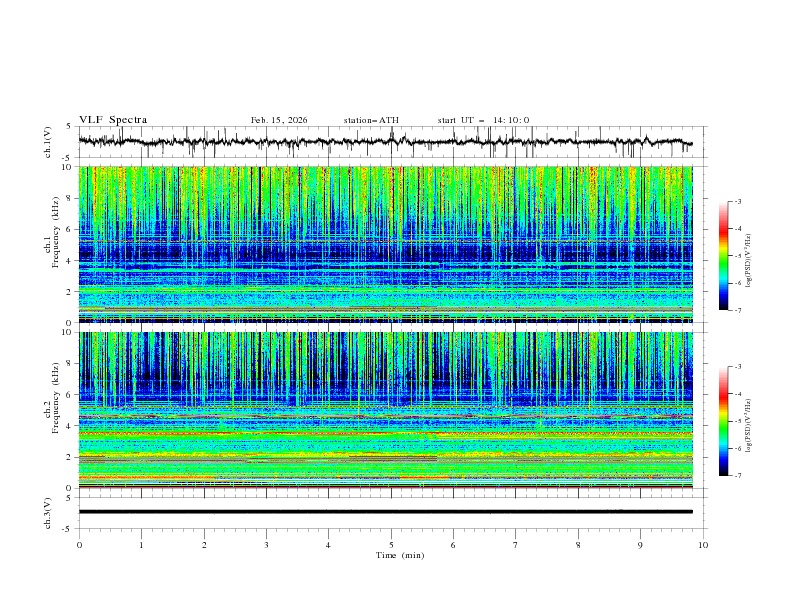
Task: Click time axis tick label "4"
Action: [x=328, y=545]
